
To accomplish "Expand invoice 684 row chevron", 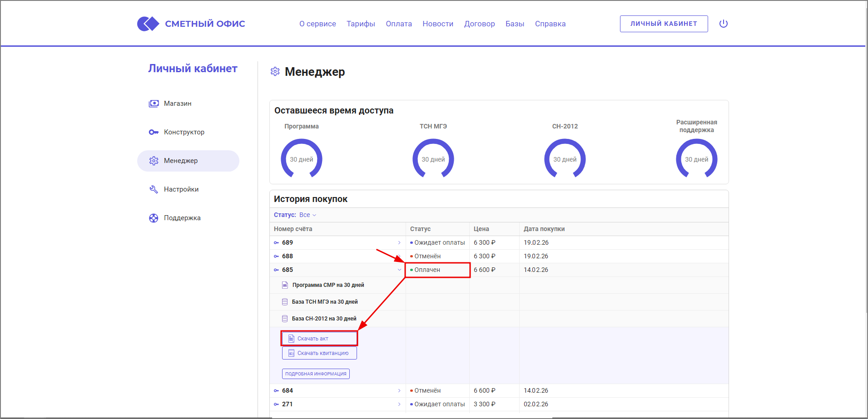I will 399,391.
